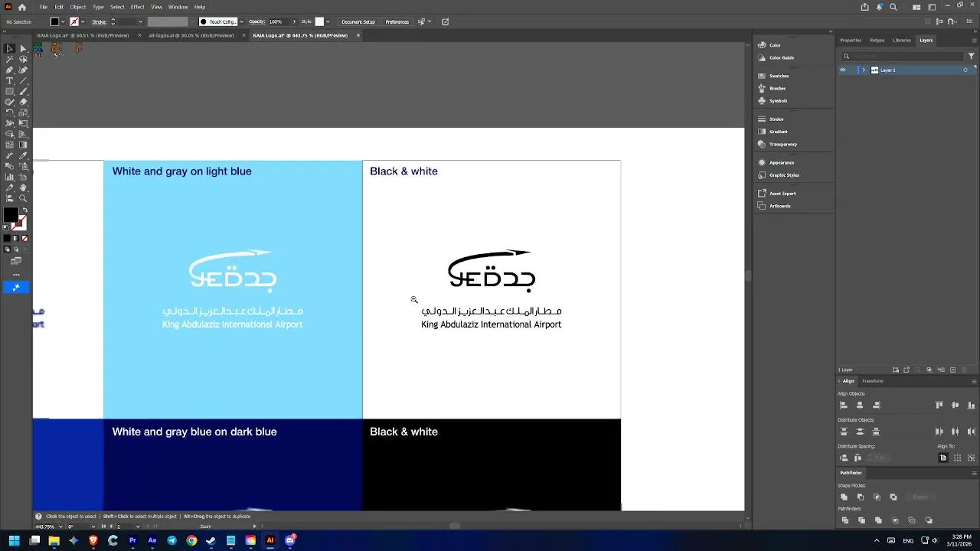Switch to Libraries panel tab
The height and width of the screenshot is (551, 980).
902,40
